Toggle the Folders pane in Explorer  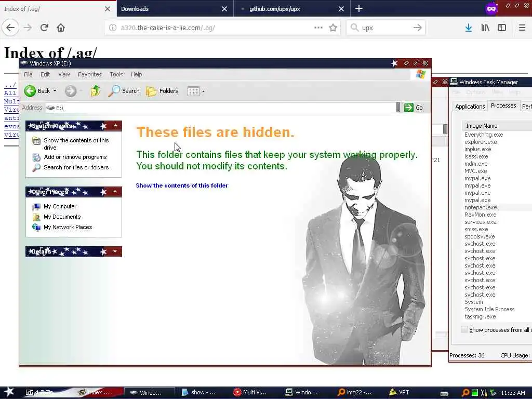(x=162, y=91)
